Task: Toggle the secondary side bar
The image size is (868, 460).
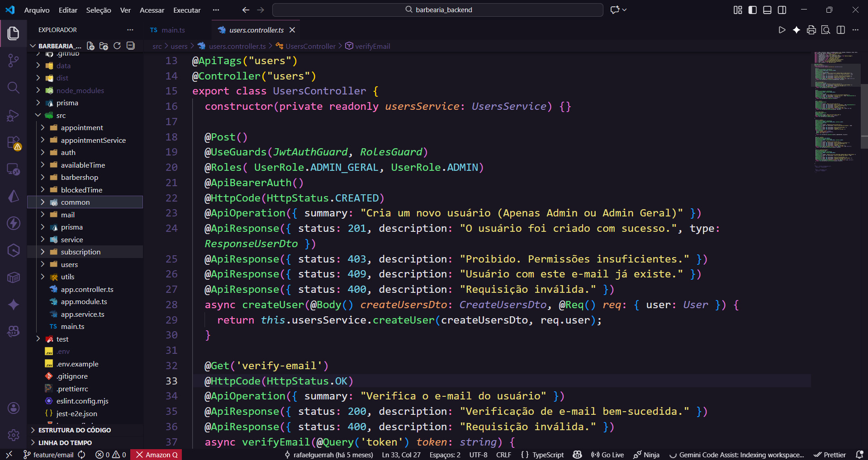Action: [782, 9]
